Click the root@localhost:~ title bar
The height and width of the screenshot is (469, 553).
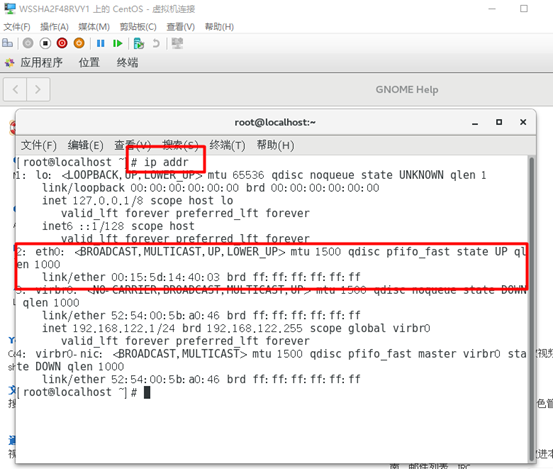[275, 122]
